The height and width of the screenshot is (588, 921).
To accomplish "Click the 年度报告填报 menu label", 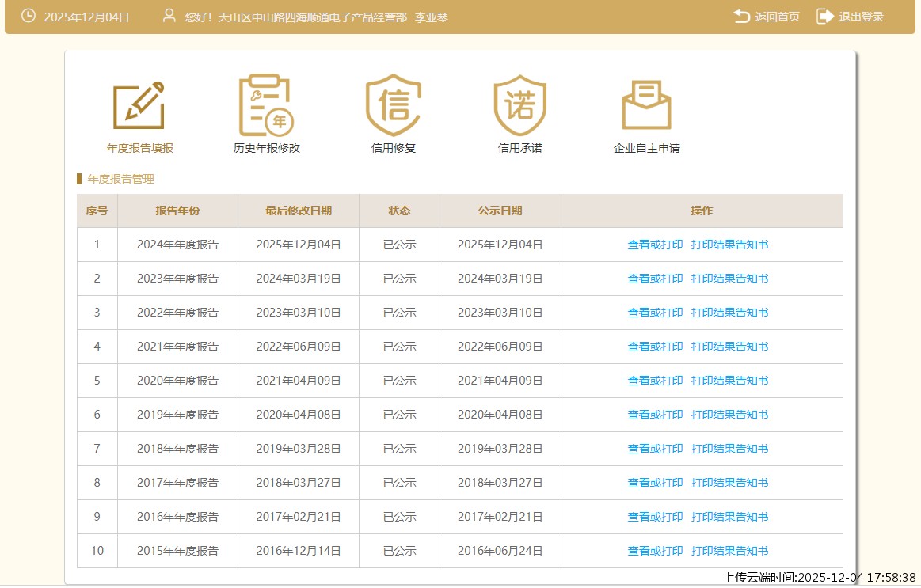I will 139,148.
